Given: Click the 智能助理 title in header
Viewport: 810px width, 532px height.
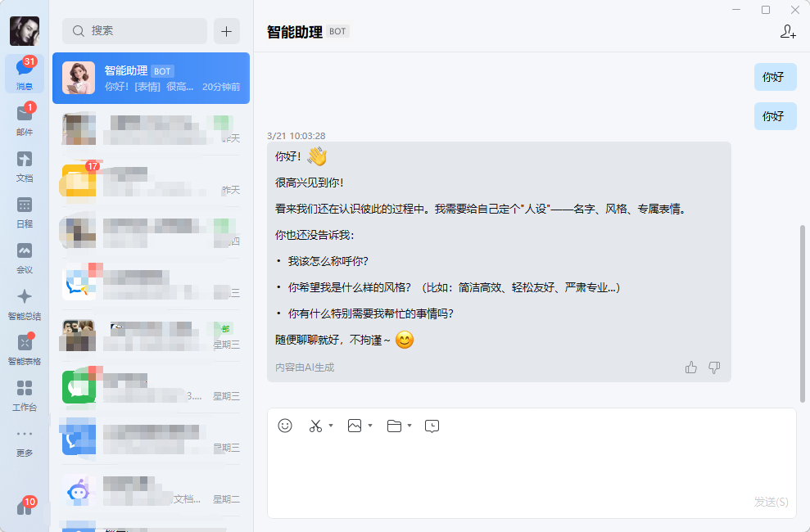Looking at the screenshot, I should pos(295,32).
